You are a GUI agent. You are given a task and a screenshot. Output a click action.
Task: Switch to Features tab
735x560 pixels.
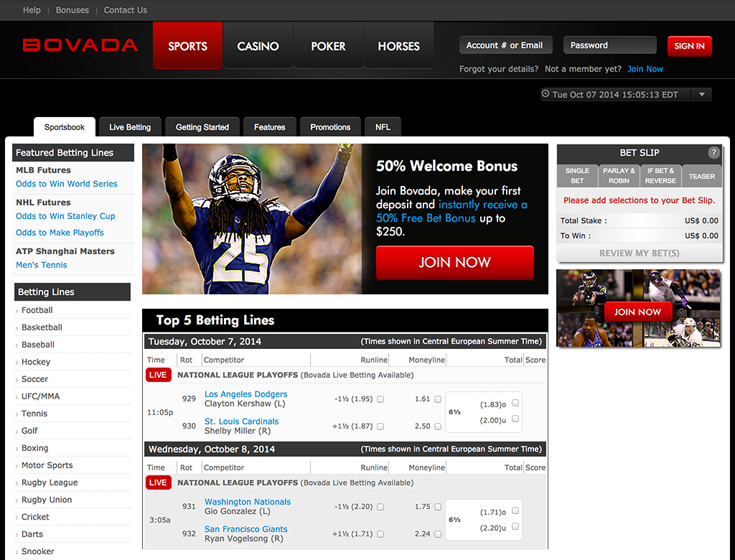click(x=270, y=127)
